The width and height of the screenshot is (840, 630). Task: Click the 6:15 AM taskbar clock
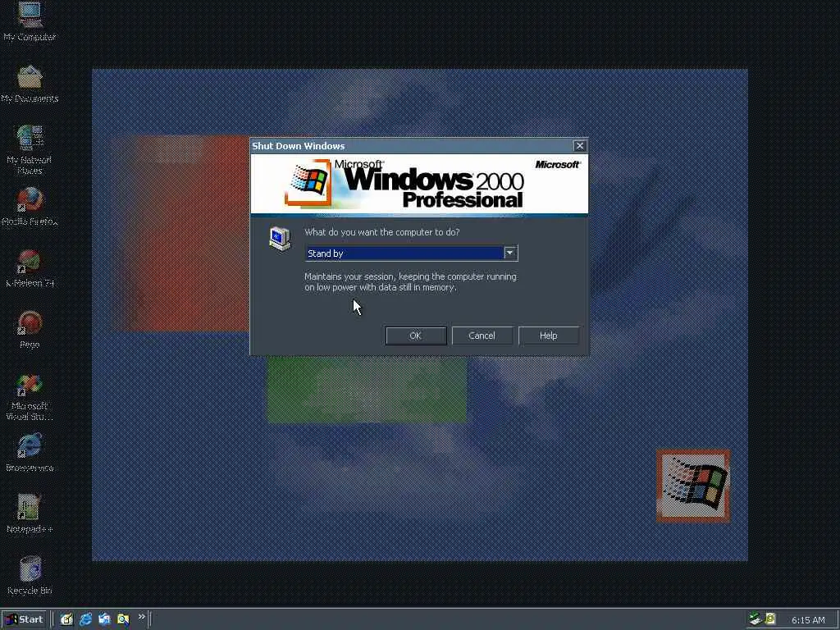point(808,620)
